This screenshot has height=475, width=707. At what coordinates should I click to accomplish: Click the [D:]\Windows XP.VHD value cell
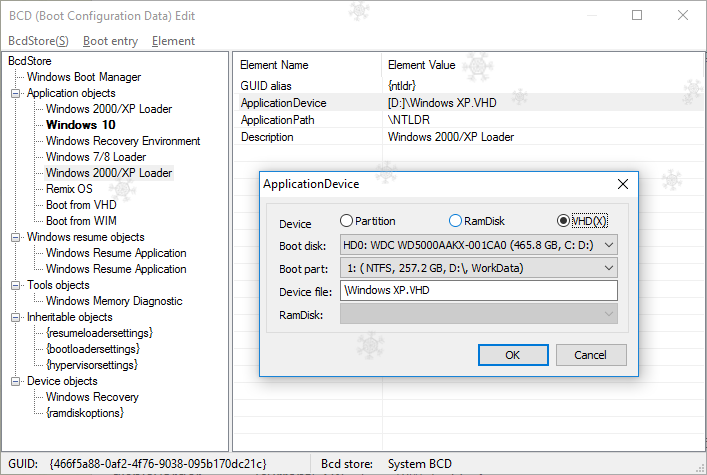point(442,103)
